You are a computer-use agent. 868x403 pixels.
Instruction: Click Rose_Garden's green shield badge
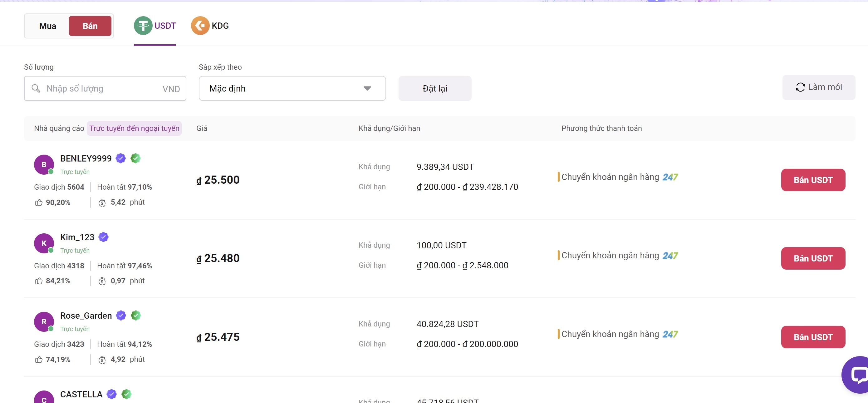click(136, 315)
